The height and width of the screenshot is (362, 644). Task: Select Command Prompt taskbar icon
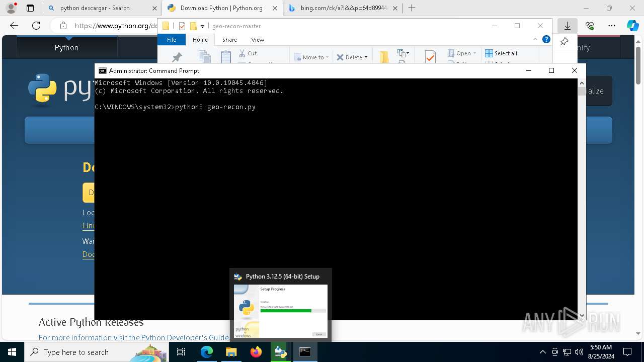coord(305,352)
